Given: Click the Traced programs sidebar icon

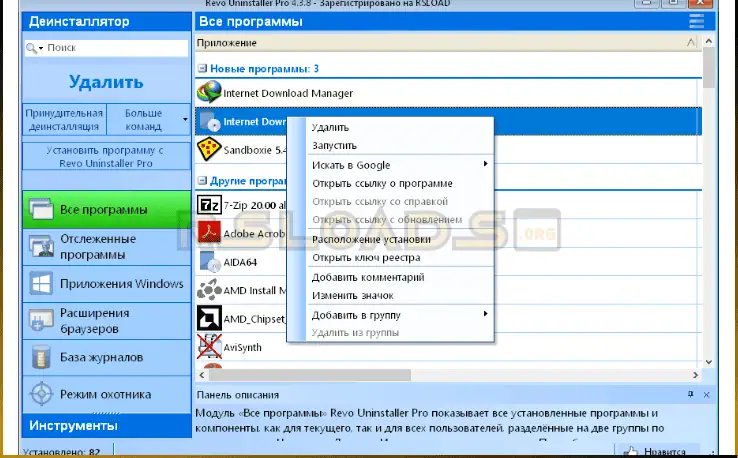Looking at the screenshot, I should coord(41,247).
